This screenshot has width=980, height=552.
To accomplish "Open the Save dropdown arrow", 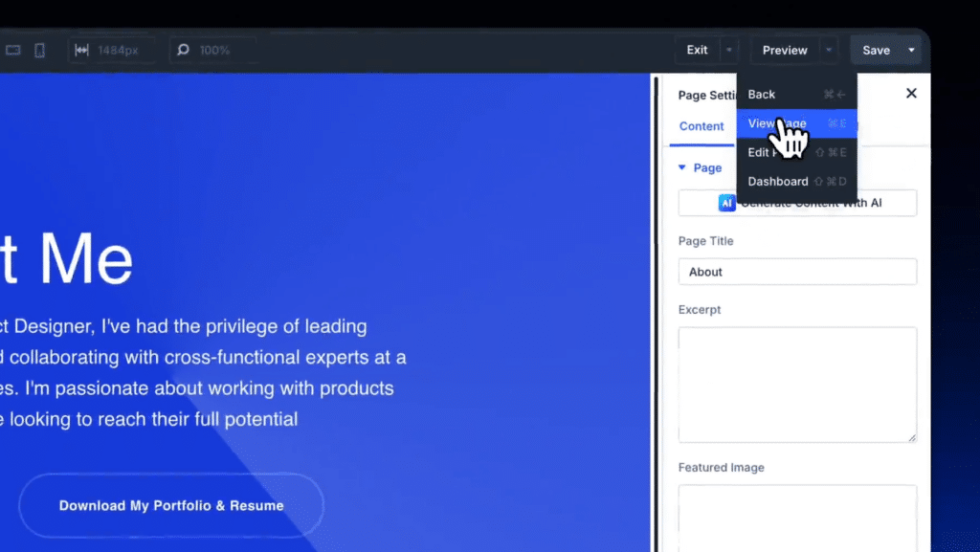I will [x=912, y=50].
